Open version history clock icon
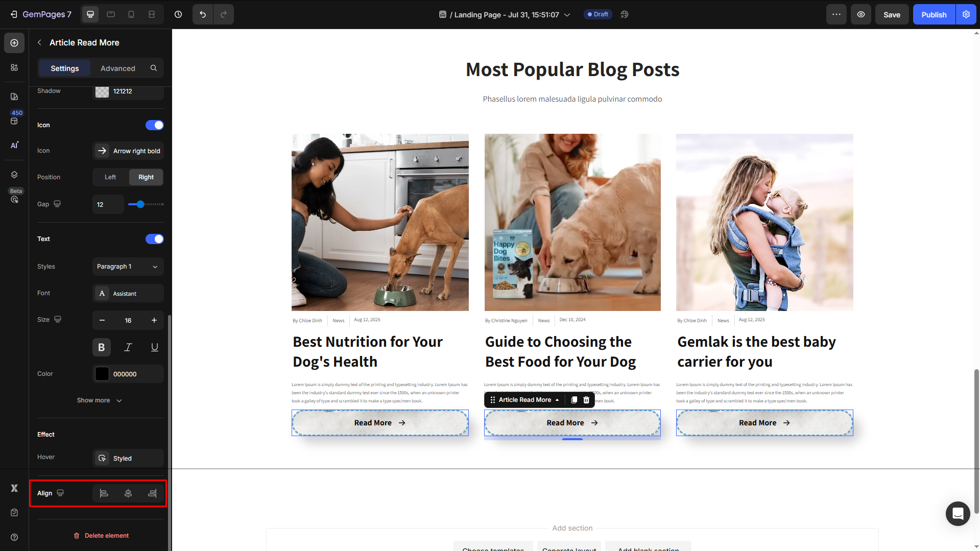This screenshot has width=980, height=551. tap(178, 14)
